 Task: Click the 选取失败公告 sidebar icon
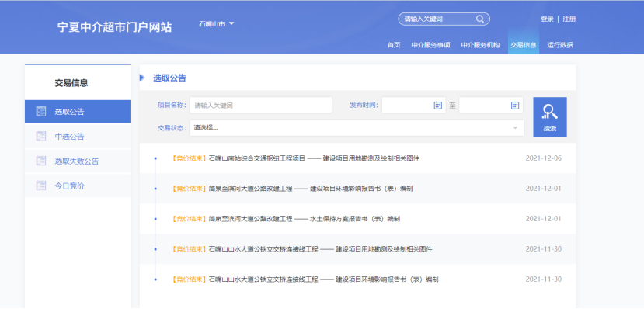(x=40, y=161)
